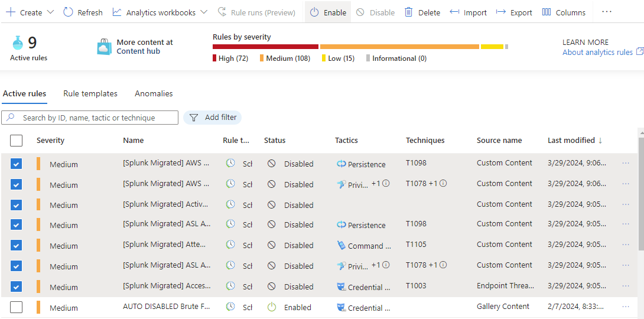This screenshot has height=319, width=644.
Task: Click the Add filter button
Action: tap(213, 118)
